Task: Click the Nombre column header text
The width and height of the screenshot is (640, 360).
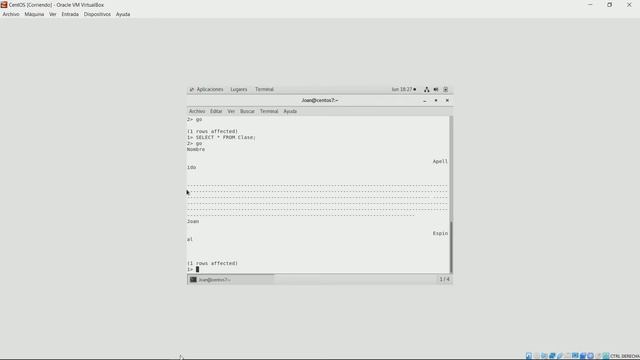Action: click(196, 149)
